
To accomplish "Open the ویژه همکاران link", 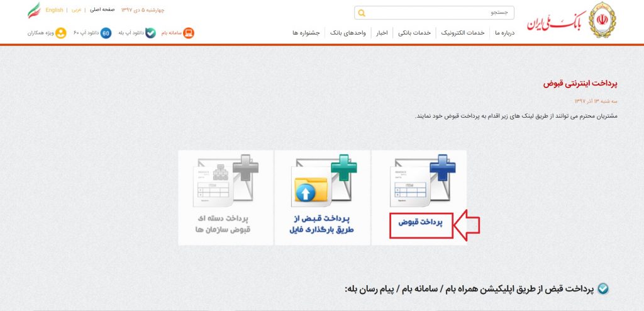I will pos(41,33).
